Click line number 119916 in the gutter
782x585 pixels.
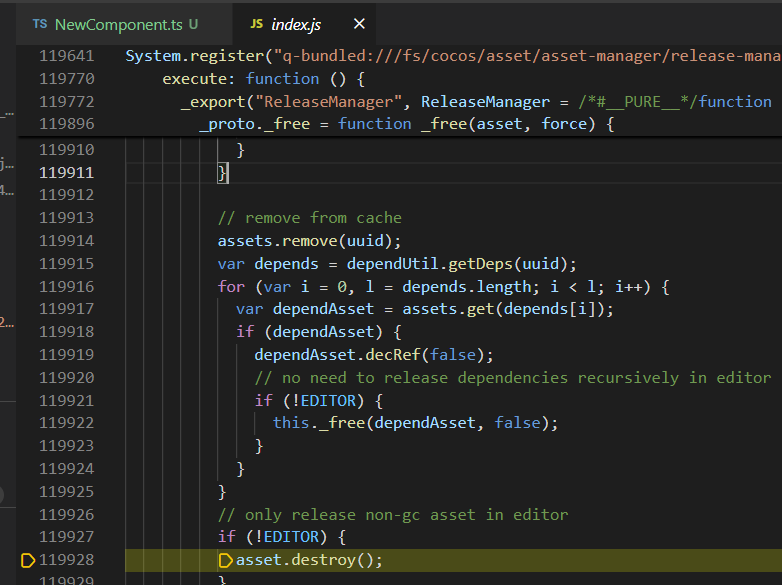[66, 287]
